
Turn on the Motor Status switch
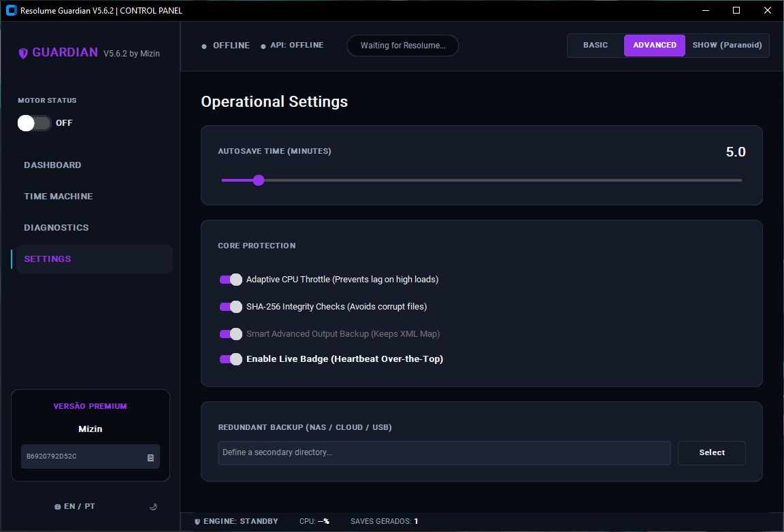point(35,123)
